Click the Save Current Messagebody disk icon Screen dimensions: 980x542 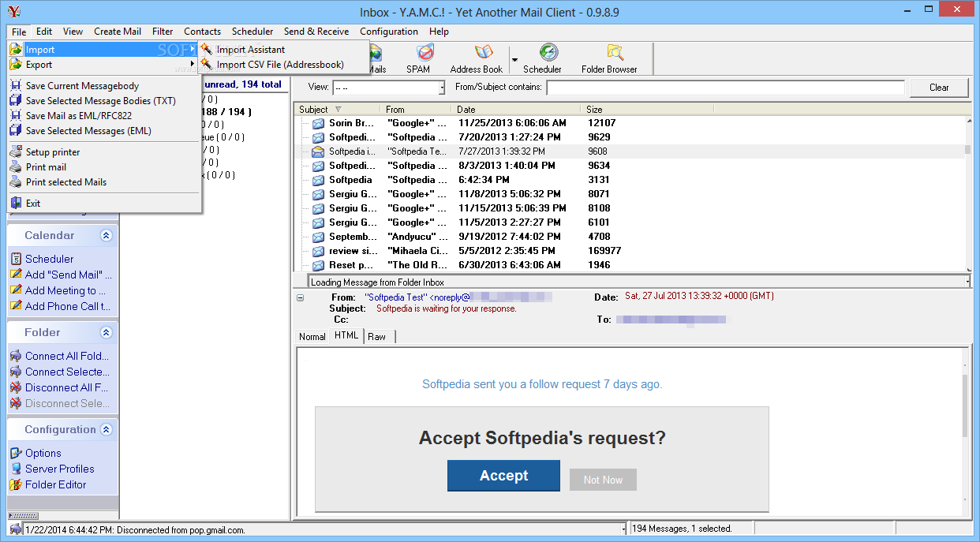pos(16,85)
